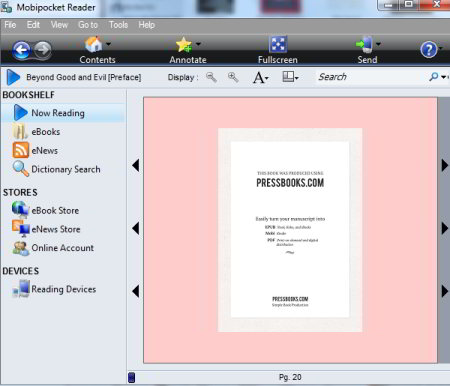Click the grey Forward navigation arrow
The image size is (450, 386).
pos(43,50)
